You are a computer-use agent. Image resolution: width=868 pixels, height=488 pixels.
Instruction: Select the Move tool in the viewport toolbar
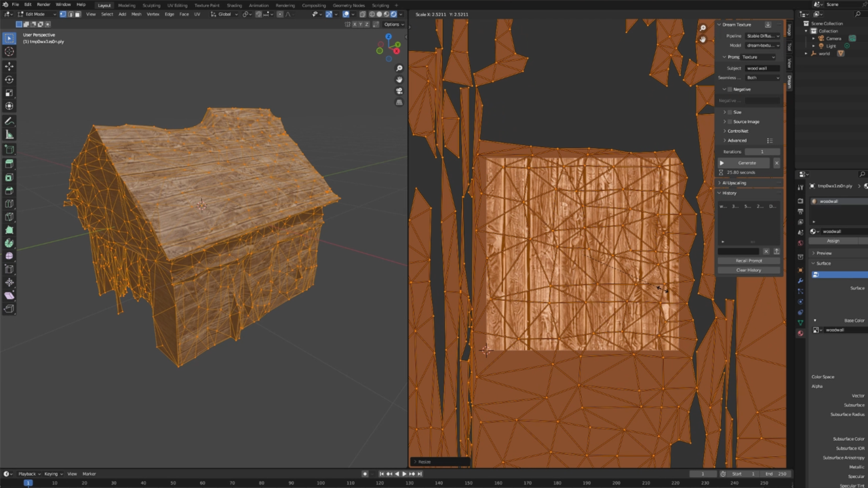point(9,66)
